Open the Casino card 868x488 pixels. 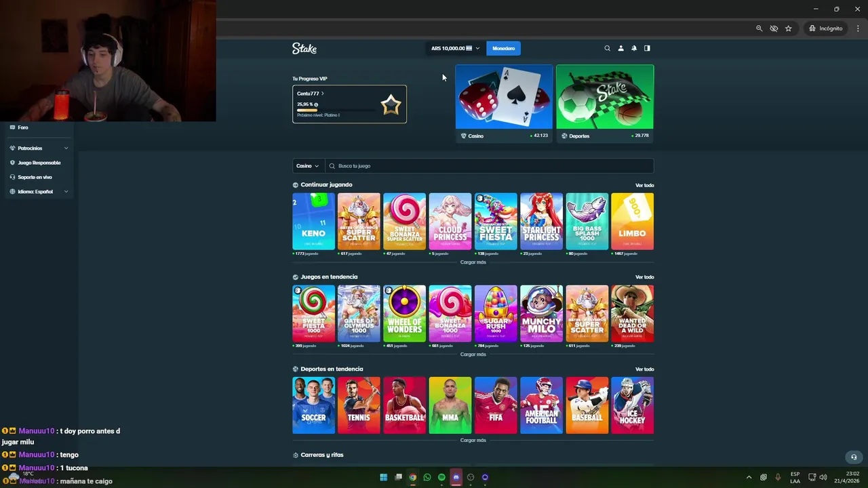click(504, 103)
